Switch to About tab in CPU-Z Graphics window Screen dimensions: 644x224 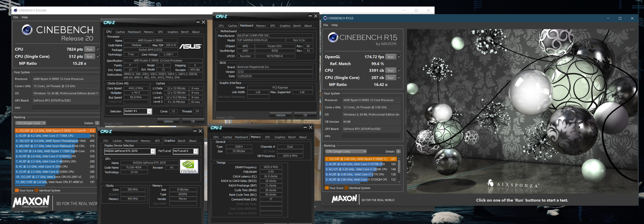coord(193,141)
